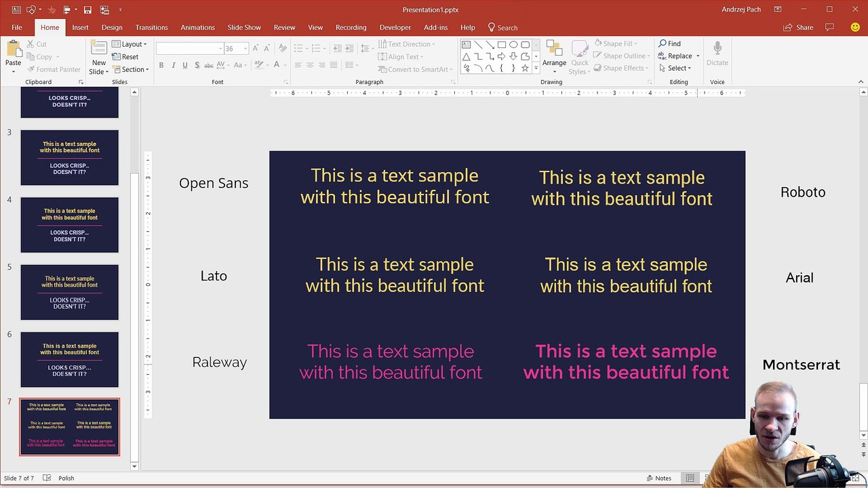The width and height of the screenshot is (868, 488).
Task: Click the Font Color button
Action: point(276,65)
